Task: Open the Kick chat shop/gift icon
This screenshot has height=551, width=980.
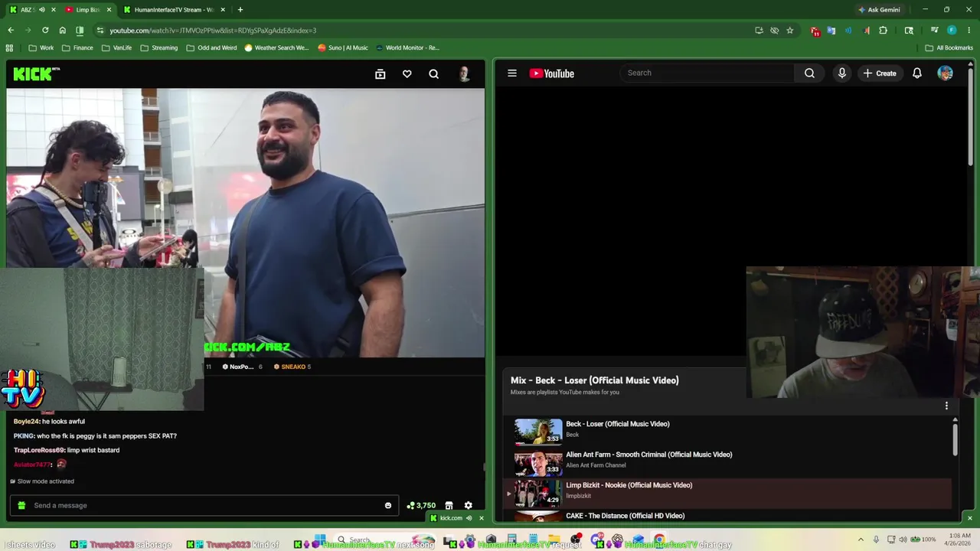Action: point(449,506)
